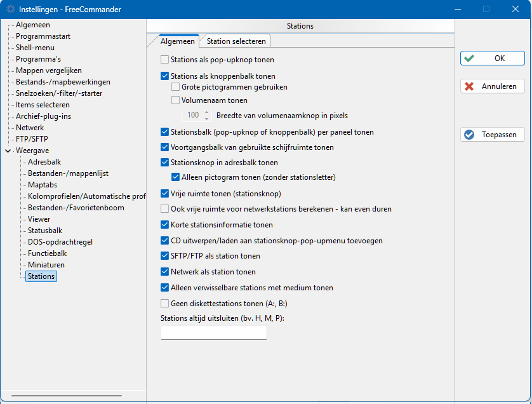Toggle 'Stationsbalk per paneel tonen' checkbox
Viewport: 532px width, 404px height.
pos(165,131)
